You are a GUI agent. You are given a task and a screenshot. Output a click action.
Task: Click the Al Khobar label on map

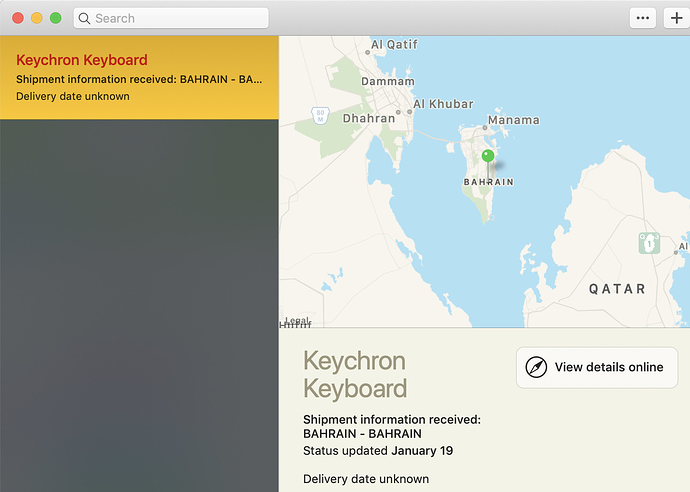tap(443, 104)
